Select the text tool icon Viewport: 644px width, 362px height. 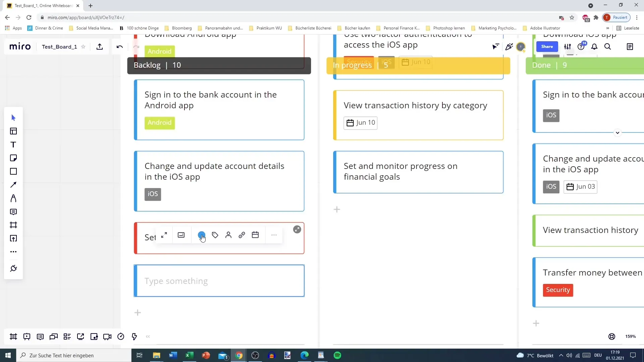[x=13, y=144]
